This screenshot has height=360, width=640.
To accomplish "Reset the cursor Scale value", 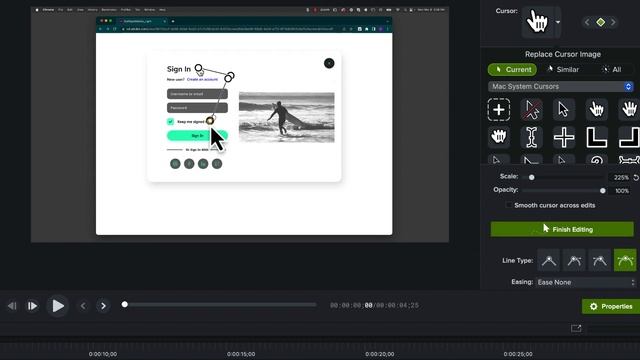I will pos(636,177).
